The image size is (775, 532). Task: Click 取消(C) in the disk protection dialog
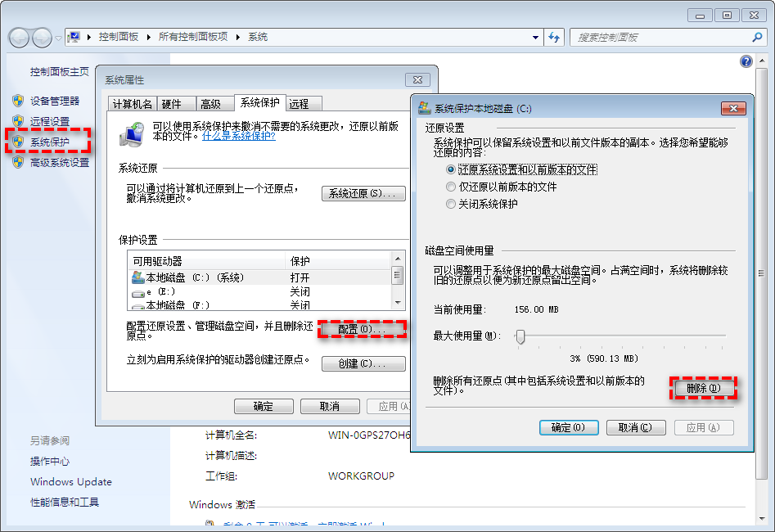(636, 428)
